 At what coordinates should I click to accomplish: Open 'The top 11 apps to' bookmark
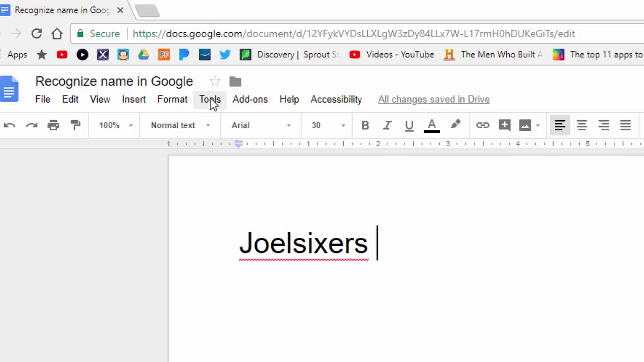pos(598,55)
